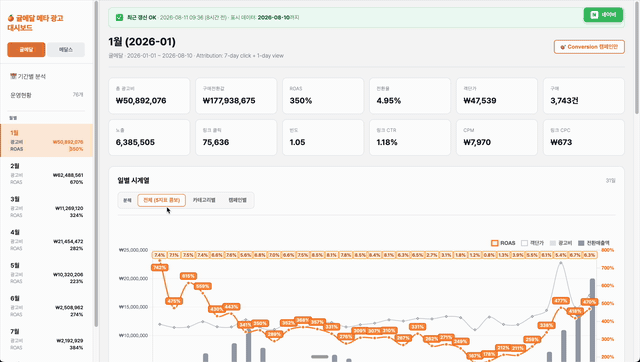Click the 6,385,505 impressions card
Viewport: 640px width, 362px height.
click(149, 138)
